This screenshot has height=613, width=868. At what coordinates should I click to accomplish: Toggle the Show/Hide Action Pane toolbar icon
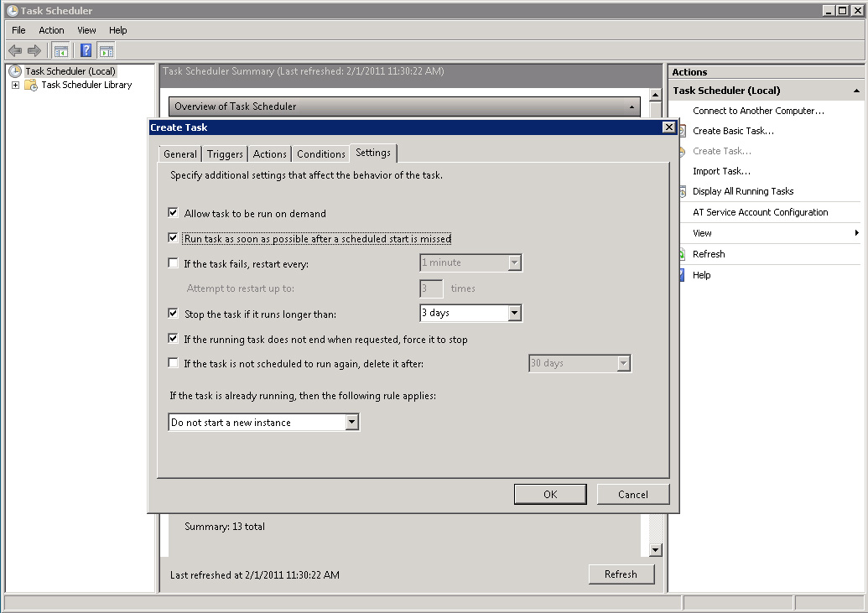pyautogui.click(x=107, y=51)
